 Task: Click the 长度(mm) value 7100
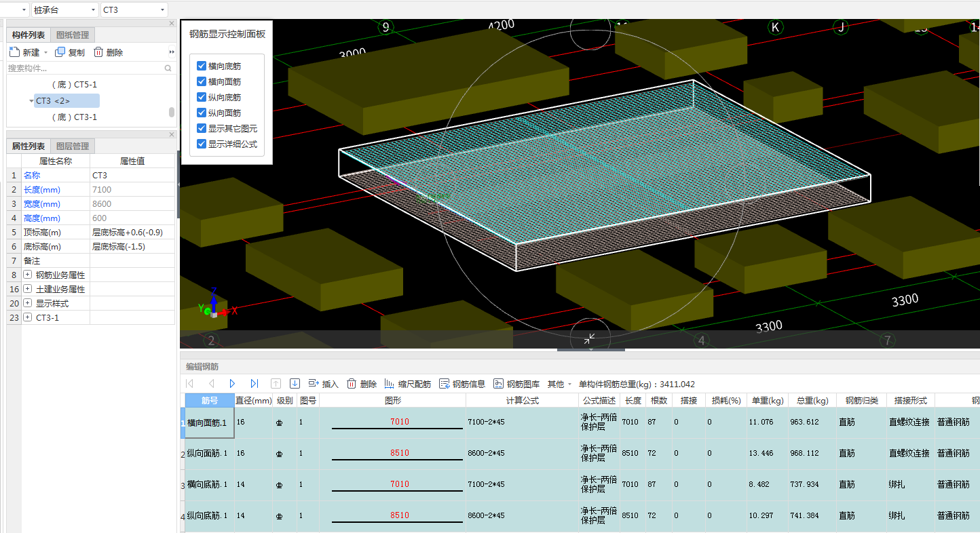[132, 189]
